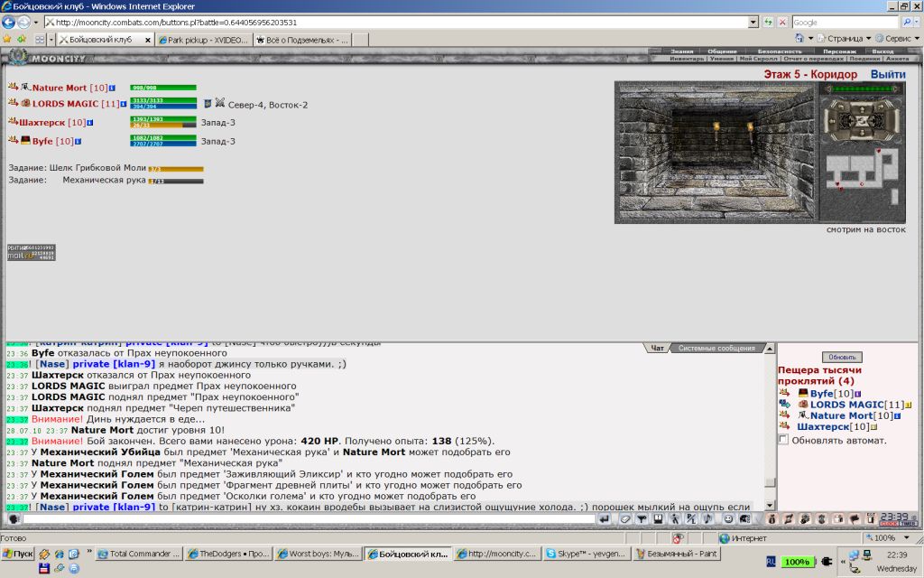Click Nature Mort's green HP bar
924x578 pixels.
click(x=163, y=88)
